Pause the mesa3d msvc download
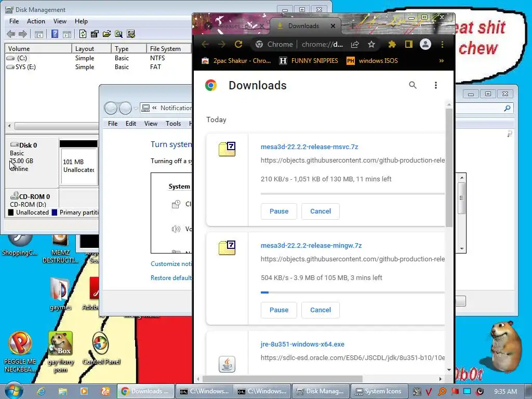This screenshot has height=399, width=532. (279, 211)
